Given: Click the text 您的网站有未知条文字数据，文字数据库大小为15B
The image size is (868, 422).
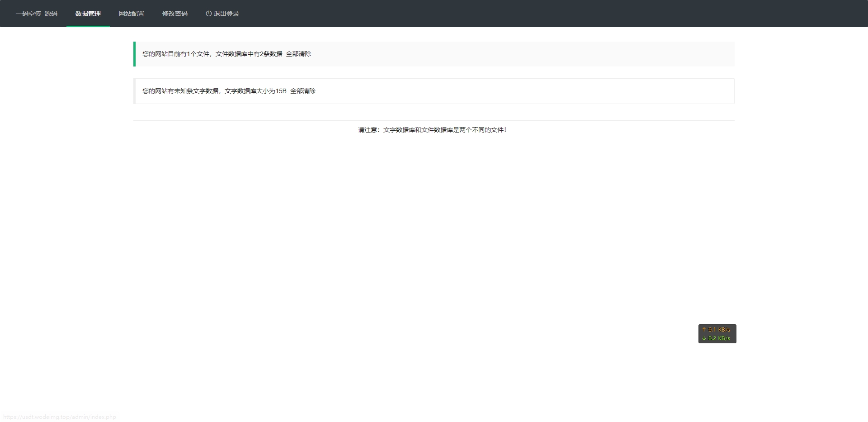Looking at the screenshot, I should pyautogui.click(x=214, y=91).
